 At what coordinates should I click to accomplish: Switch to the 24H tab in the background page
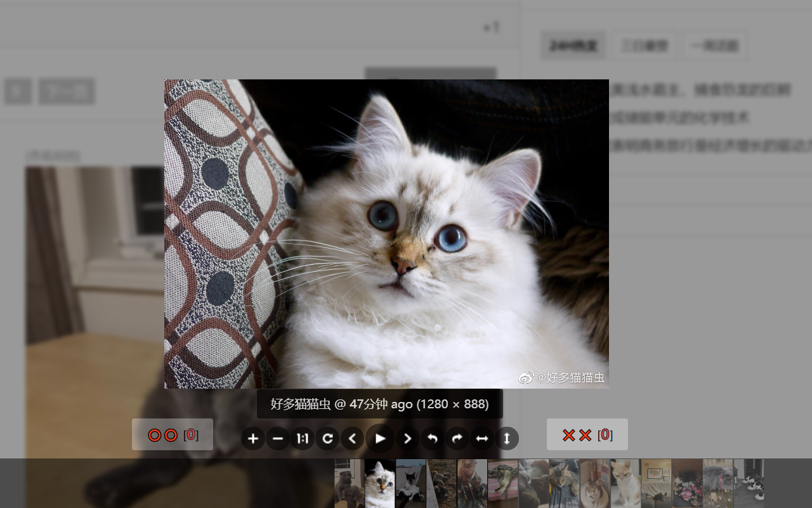(573, 46)
